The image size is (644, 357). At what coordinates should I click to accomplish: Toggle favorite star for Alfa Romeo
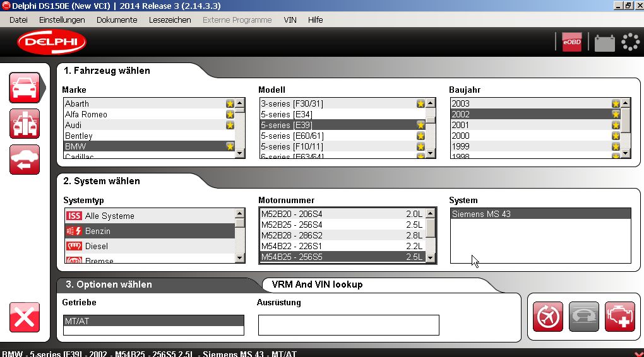(x=230, y=115)
